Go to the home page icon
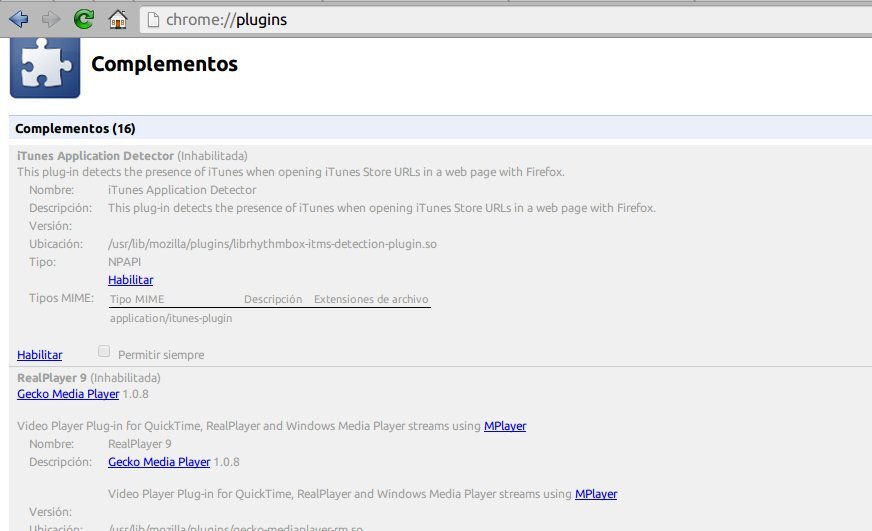The height and width of the screenshot is (531, 872). [x=117, y=20]
